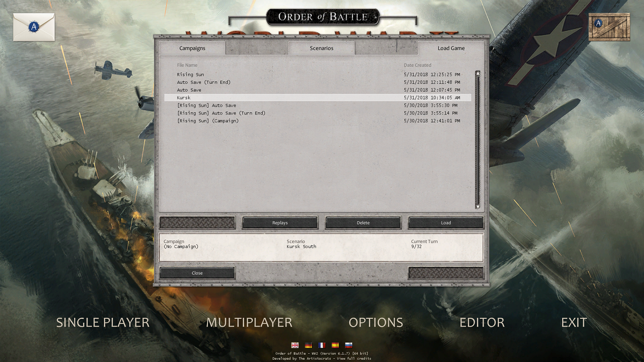Open the Multiplayer menu
644x362 pixels.
point(249,322)
